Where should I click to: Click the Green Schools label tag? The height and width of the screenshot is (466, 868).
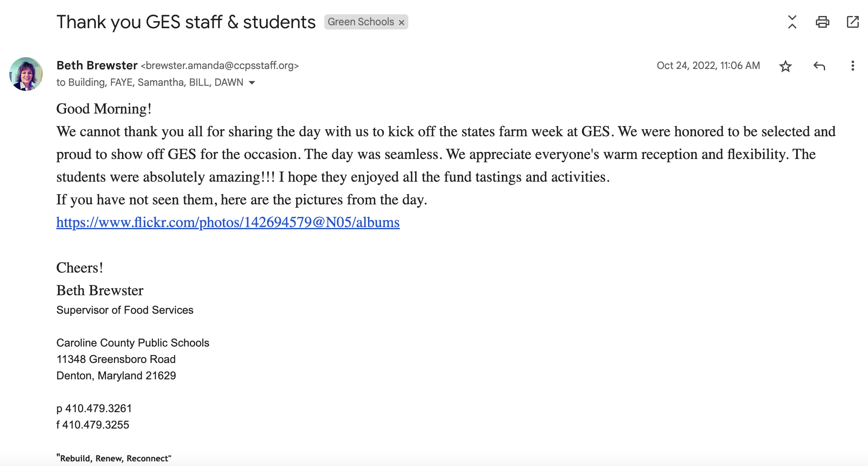tap(360, 22)
